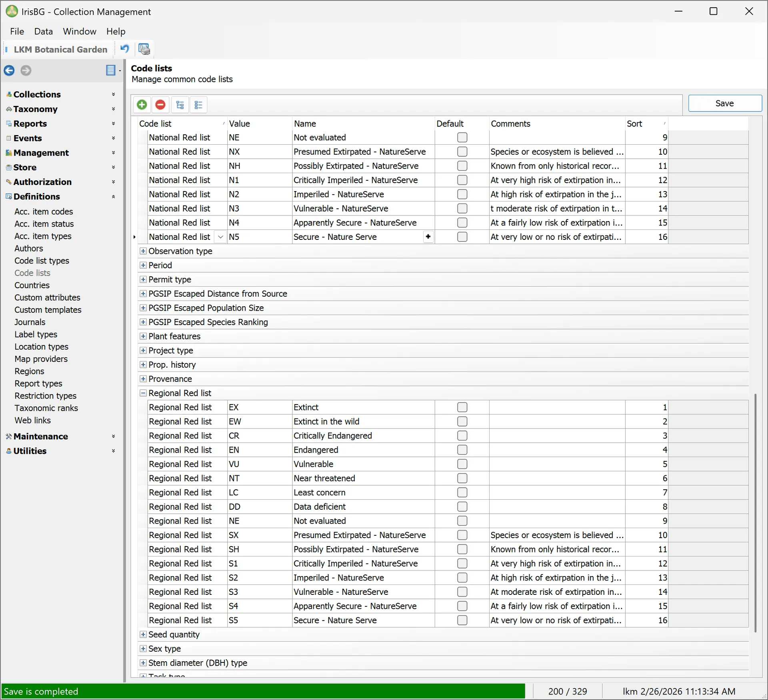This screenshot has width=768, height=700.
Task: Click the Save button
Action: click(x=725, y=103)
